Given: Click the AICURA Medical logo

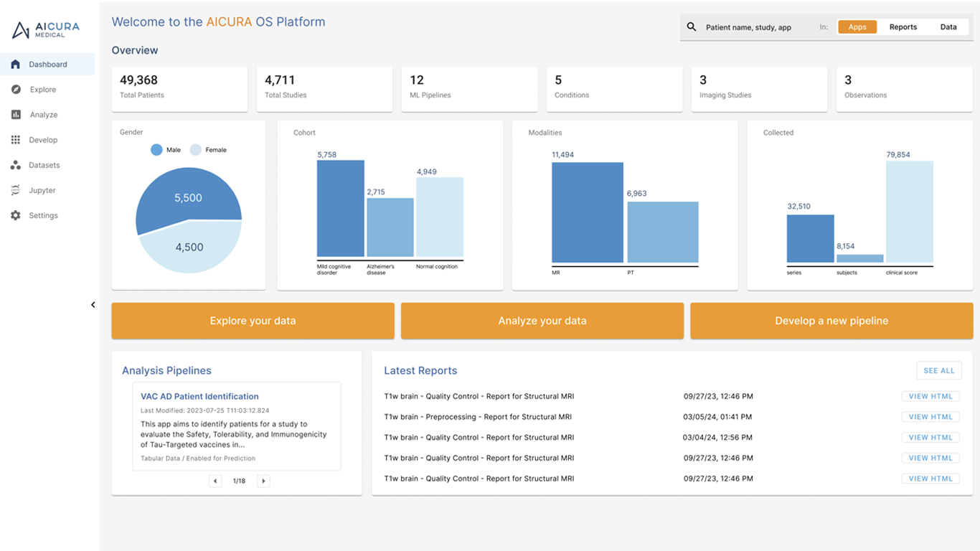Looking at the screenshot, I should tap(47, 29).
